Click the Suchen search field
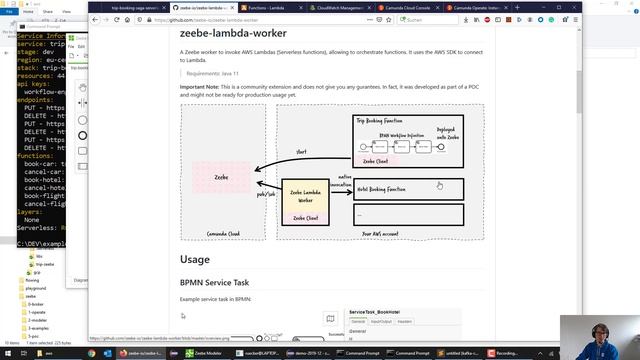This screenshot has height=360, width=640. (x=428, y=20)
